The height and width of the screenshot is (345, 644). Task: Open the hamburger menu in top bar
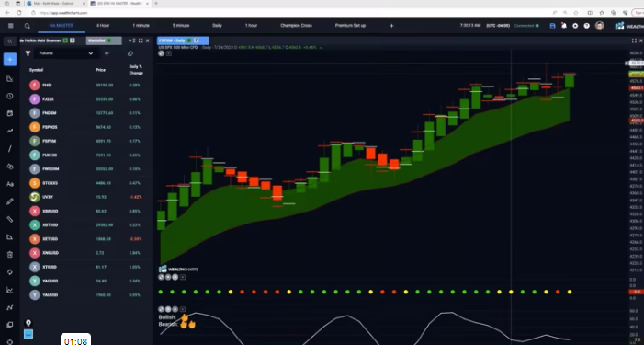tap(11, 26)
